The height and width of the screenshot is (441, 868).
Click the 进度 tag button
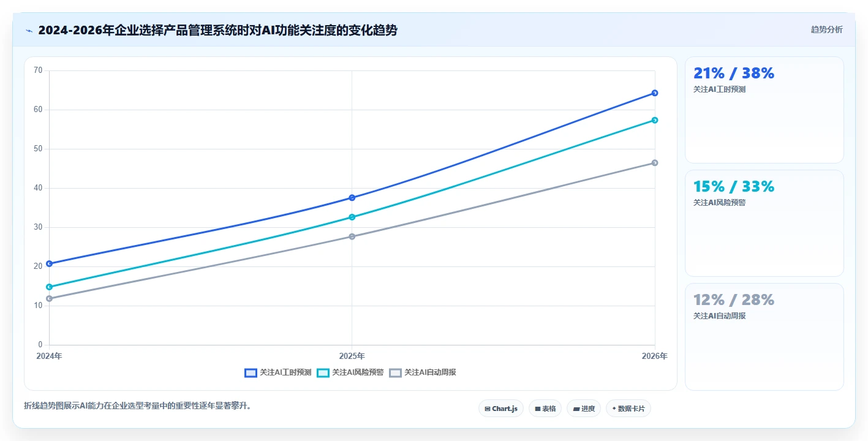(584, 409)
